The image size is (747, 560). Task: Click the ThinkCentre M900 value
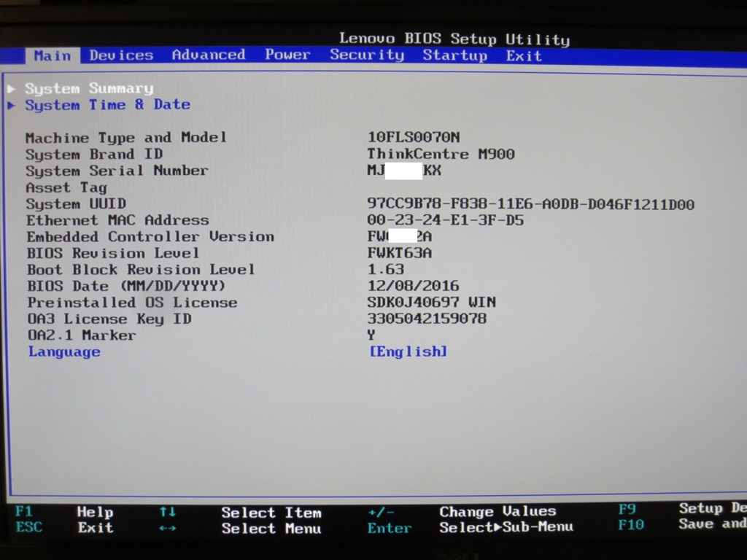click(x=441, y=154)
